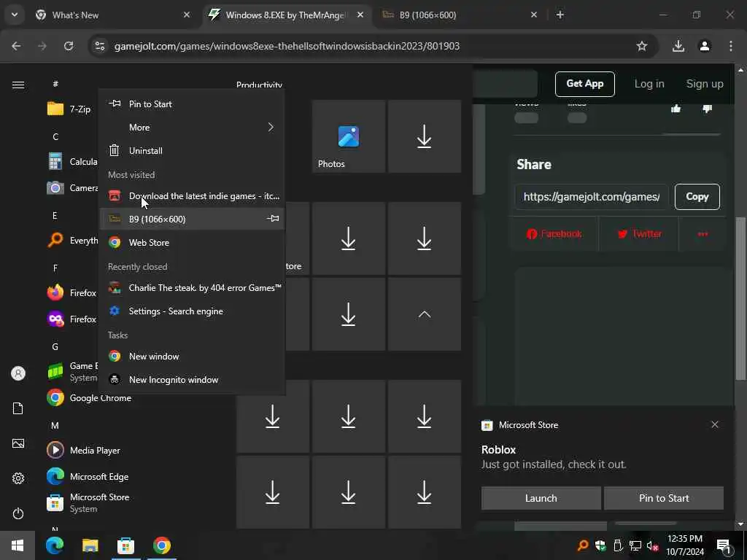The image size is (747, 560).
Task: Share on Twitter
Action: pyautogui.click(x=639, y=234)
